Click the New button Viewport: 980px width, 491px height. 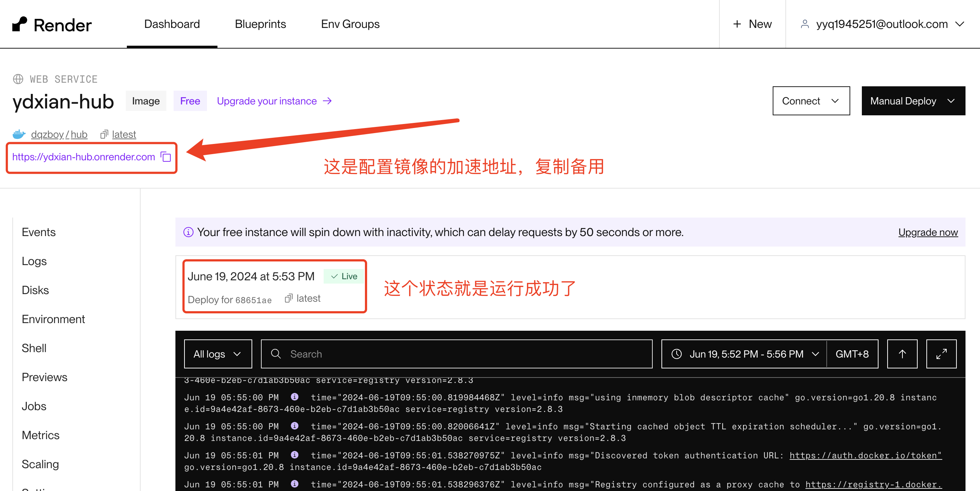click(x=752, y=24)
